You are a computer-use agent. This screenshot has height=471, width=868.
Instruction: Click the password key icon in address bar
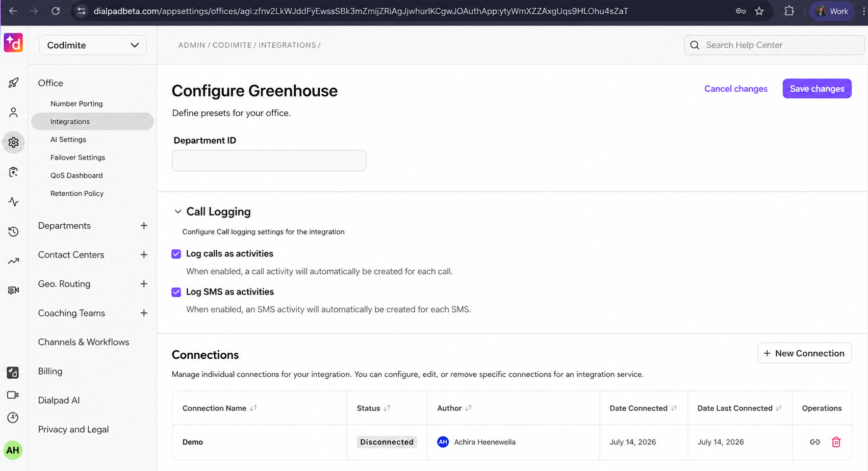(741, 11)
